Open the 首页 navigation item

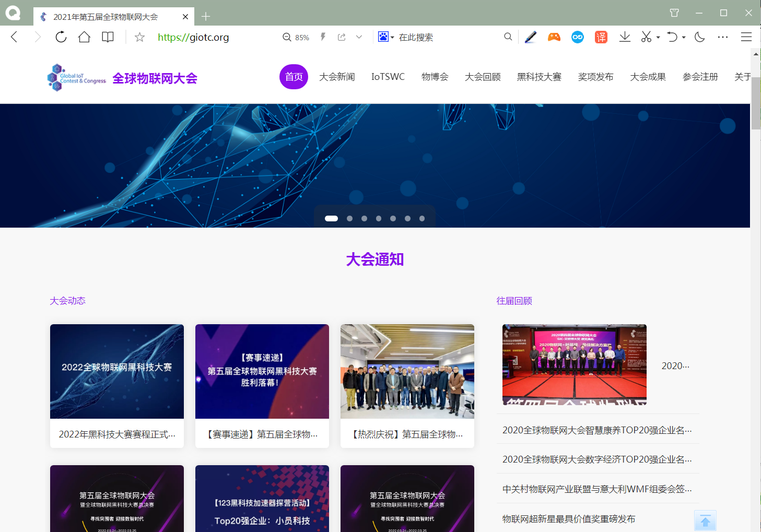pyautogui.click(x=294, y=77)
